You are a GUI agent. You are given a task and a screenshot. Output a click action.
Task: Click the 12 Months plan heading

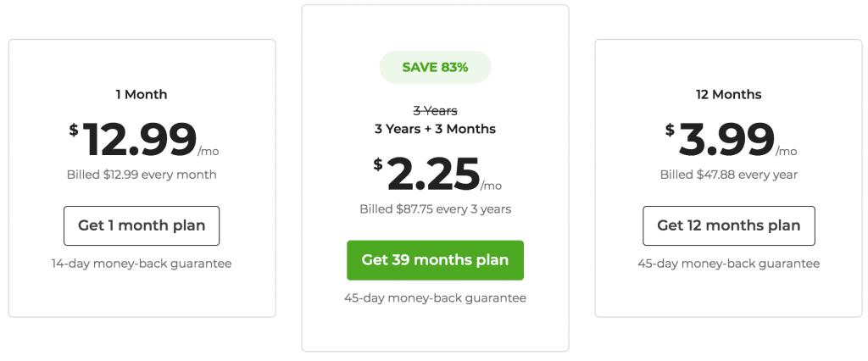[728, 95]
